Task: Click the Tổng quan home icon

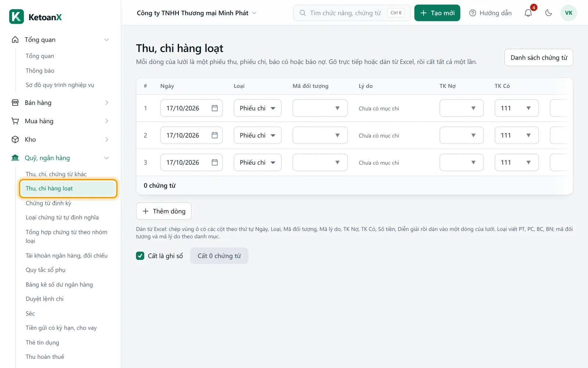Action: click(x=15, y=40)
